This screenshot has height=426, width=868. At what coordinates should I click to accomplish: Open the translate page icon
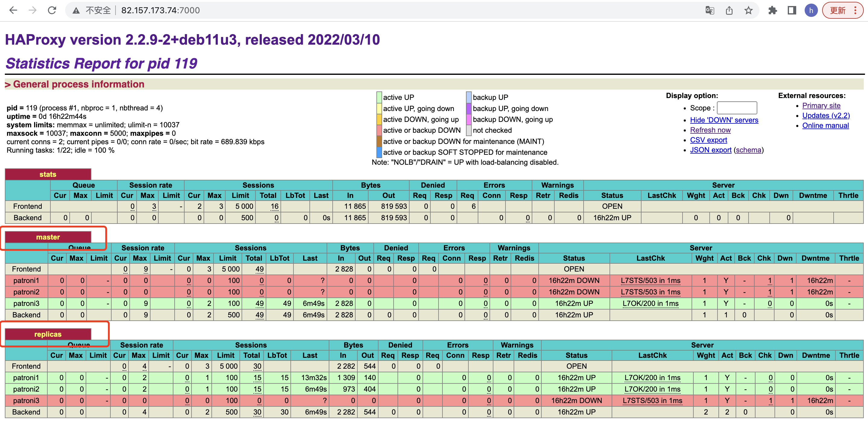[710, 10]
